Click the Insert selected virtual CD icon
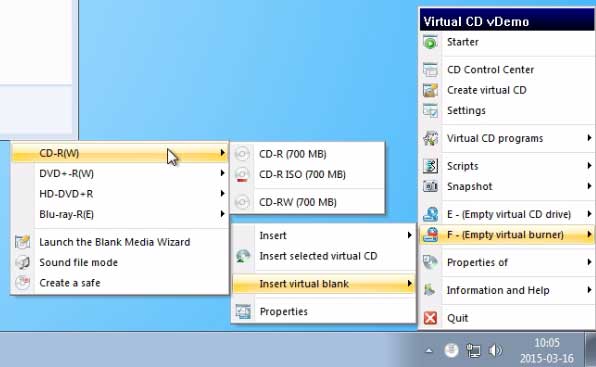This screenshot has width=596, height=367. click(243, 256)
